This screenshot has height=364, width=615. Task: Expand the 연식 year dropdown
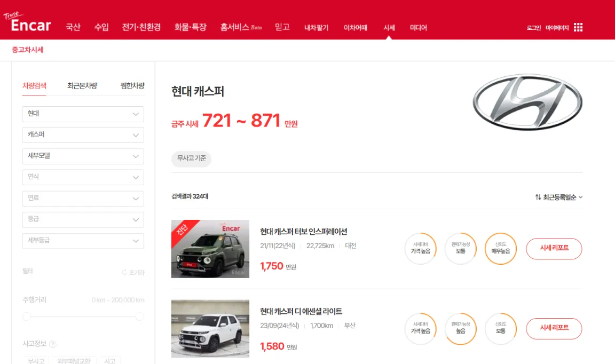pos(83,177)
